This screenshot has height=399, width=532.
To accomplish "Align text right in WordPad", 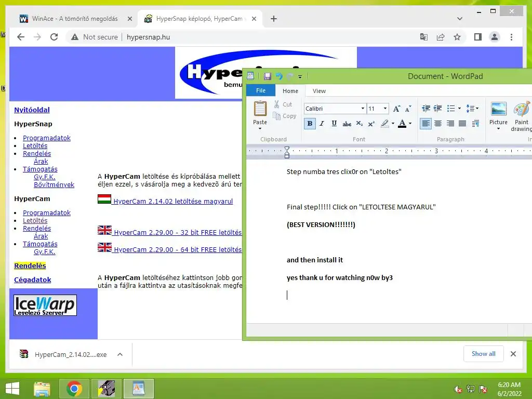I will pyautogui.click(x=450, y=124).
